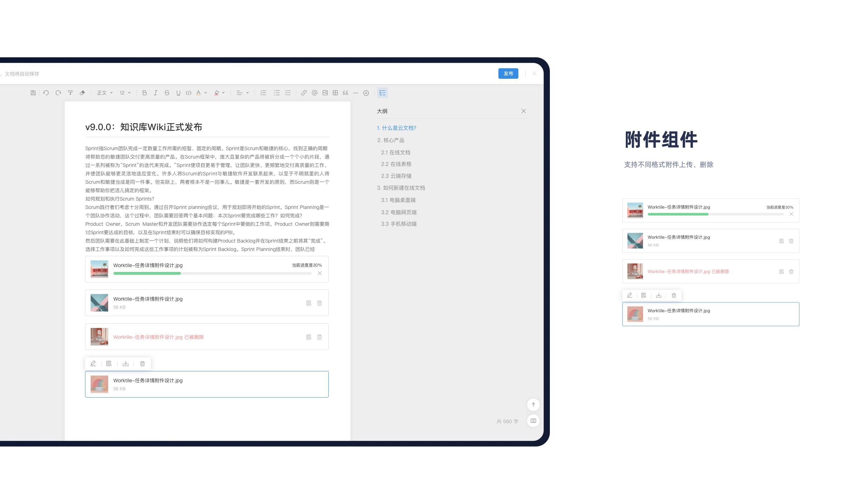Click the blockquote icon
Viewport: 861px width, 504px height.
point(345,93)
